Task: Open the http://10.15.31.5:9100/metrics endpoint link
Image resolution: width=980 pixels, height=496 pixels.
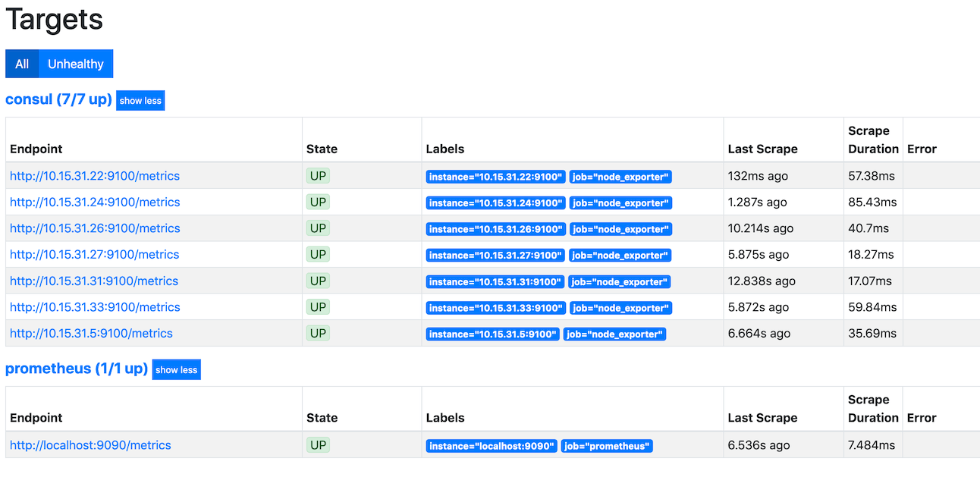Action: coord(91,333)
